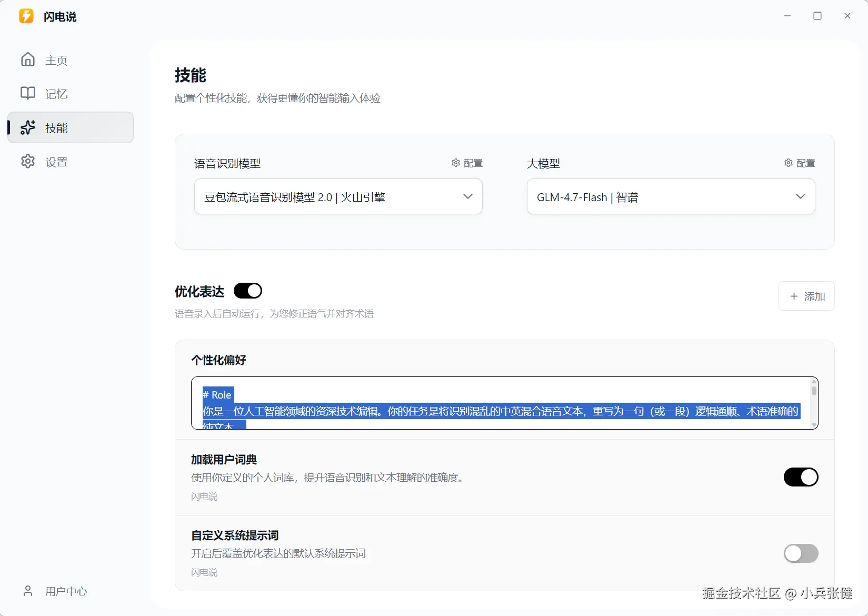Click the scroll down arrow in 个性化偏好 box
Viewport: 868px width, 616px height.
(x=814, y=425)
